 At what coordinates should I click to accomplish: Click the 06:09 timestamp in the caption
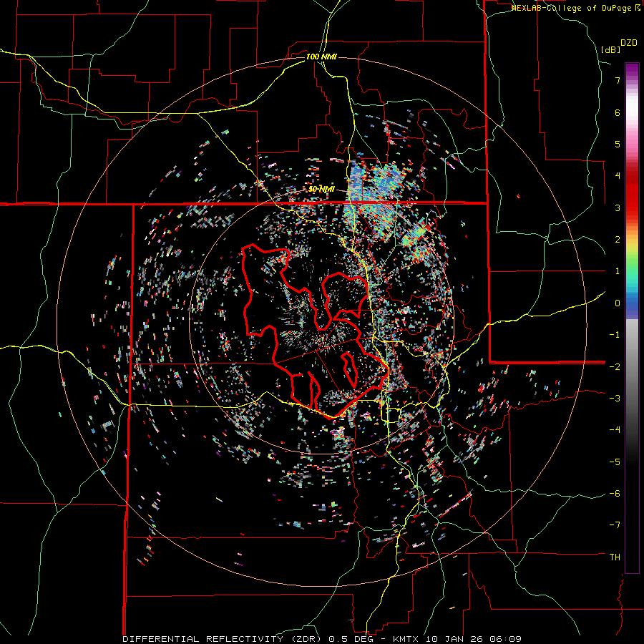coord(506,639)
